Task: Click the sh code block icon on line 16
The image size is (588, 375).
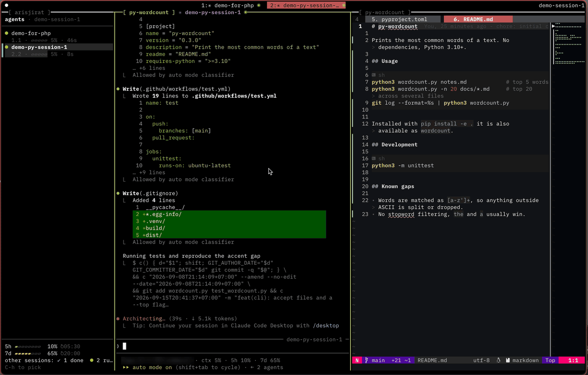Action: click(374, 159)
